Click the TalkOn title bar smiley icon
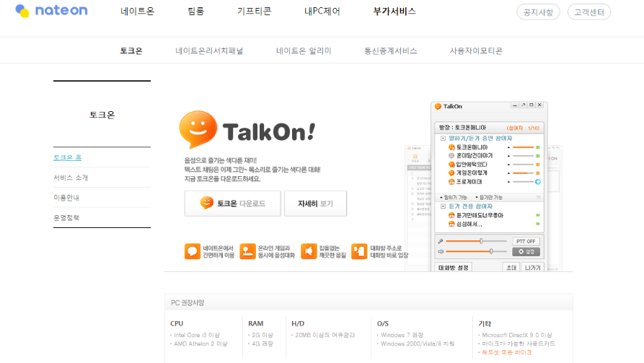The height and width of the screenshot is (363, 644). (438, 107)
